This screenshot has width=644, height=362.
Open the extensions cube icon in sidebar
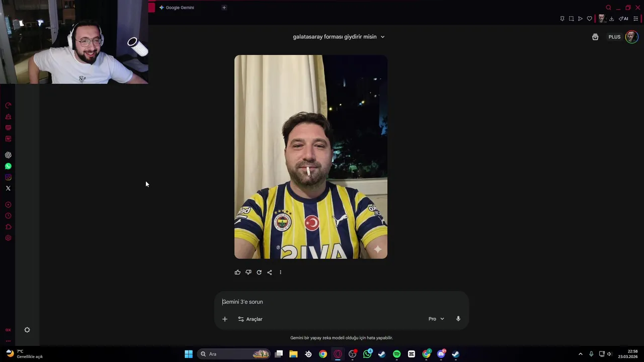pyautogui.click(x=8, y=227)
